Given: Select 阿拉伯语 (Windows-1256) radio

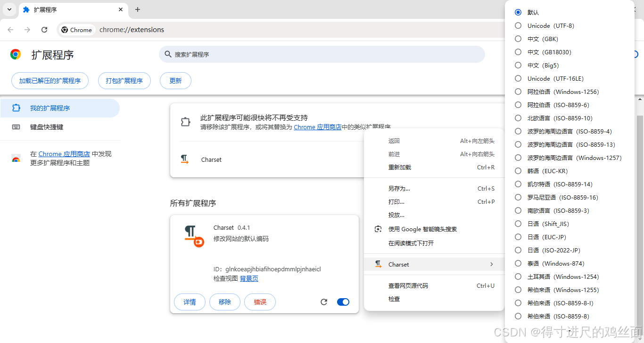Looking at the screenshot, I should point(518,92).
